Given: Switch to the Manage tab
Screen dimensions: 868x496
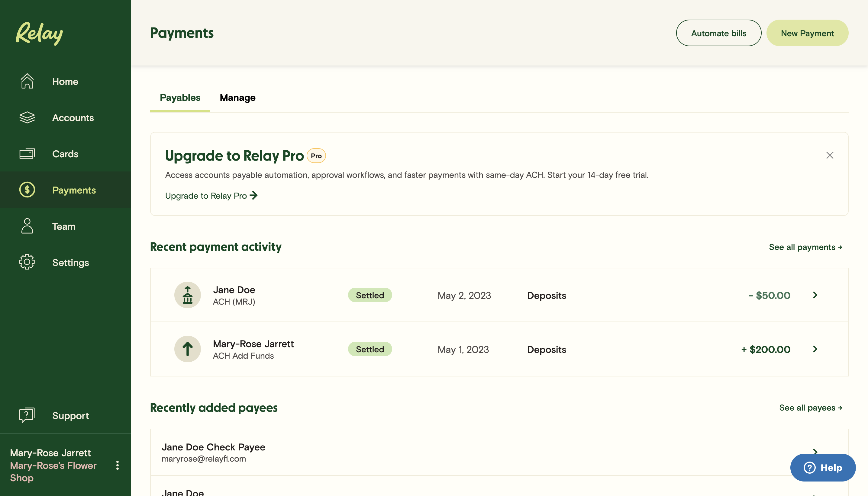Looking at the screenshot, I should click(x=237, y=98).
